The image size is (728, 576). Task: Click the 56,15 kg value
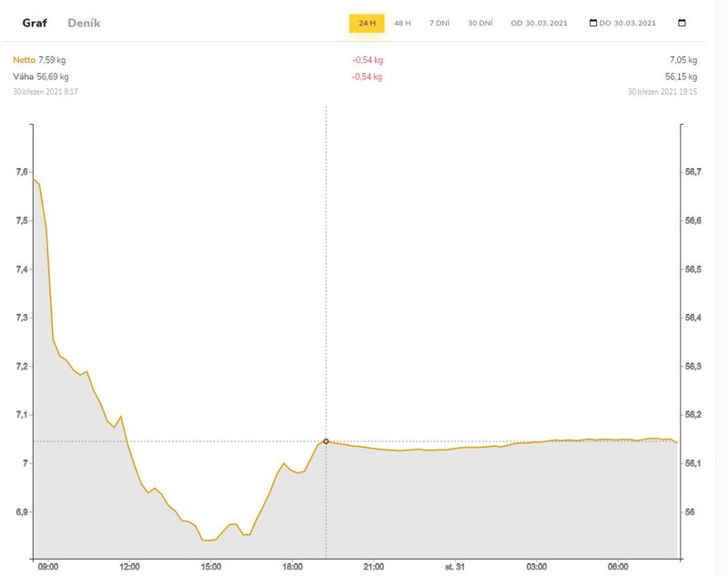tap(681, 76)
